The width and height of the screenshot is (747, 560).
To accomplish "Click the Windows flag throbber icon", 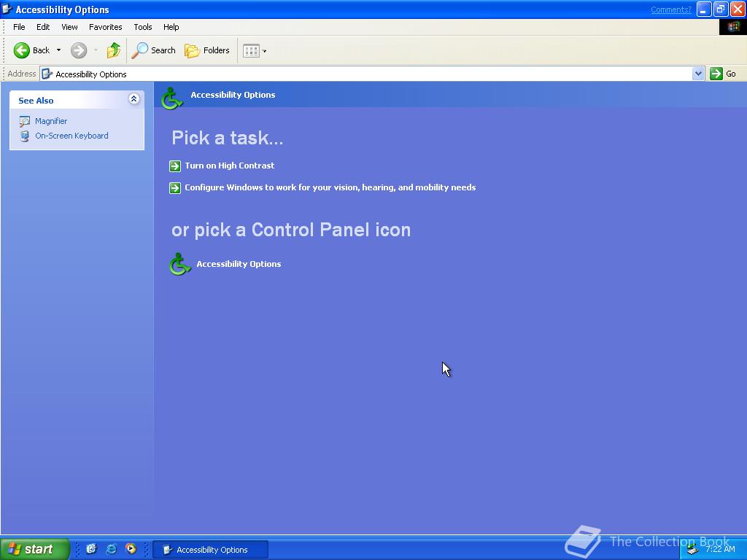I will pos(732,27).
